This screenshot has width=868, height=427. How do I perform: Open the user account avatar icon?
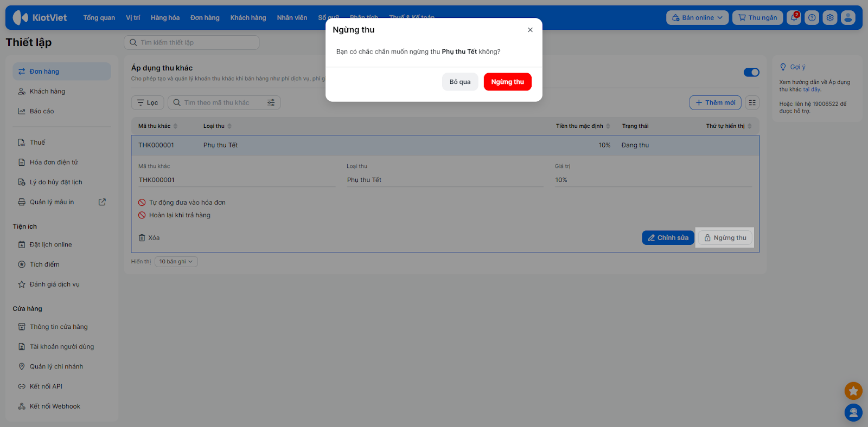tap(848, 18)
